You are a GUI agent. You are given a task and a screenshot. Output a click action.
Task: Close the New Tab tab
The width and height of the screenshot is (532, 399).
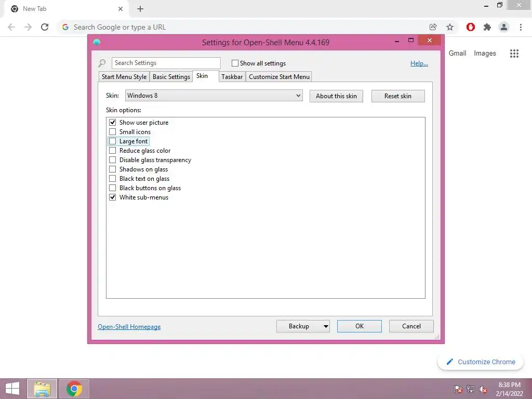(x=121, y=9)
